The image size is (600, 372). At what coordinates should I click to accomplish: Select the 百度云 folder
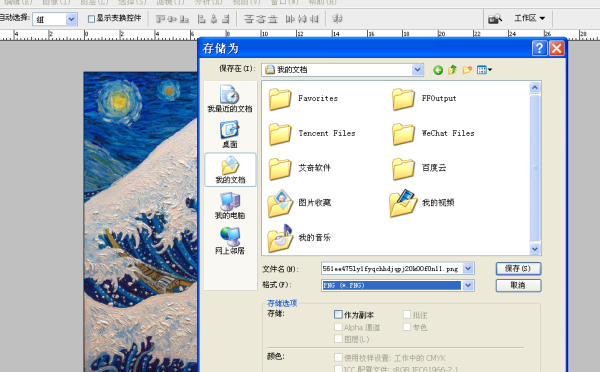(x=419, y=168)
